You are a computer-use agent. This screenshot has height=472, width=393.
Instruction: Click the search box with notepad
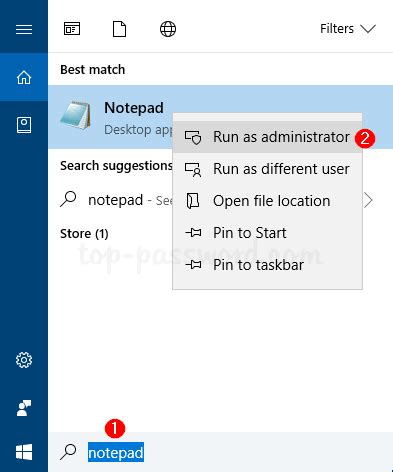[x=220, y=452]
